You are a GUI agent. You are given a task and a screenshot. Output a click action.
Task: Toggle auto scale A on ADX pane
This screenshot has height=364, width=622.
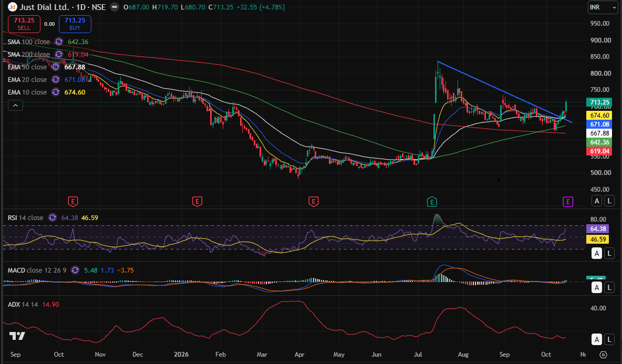pos(597,339)
